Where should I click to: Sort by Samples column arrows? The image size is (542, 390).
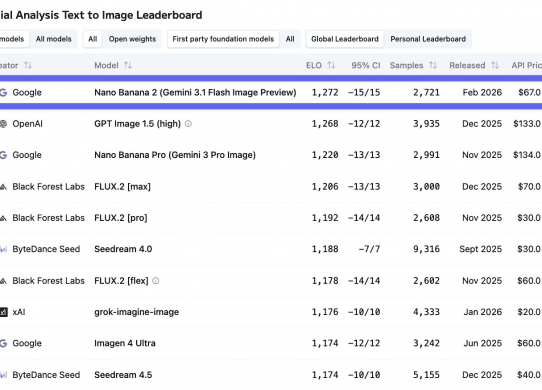click(433, 65)
